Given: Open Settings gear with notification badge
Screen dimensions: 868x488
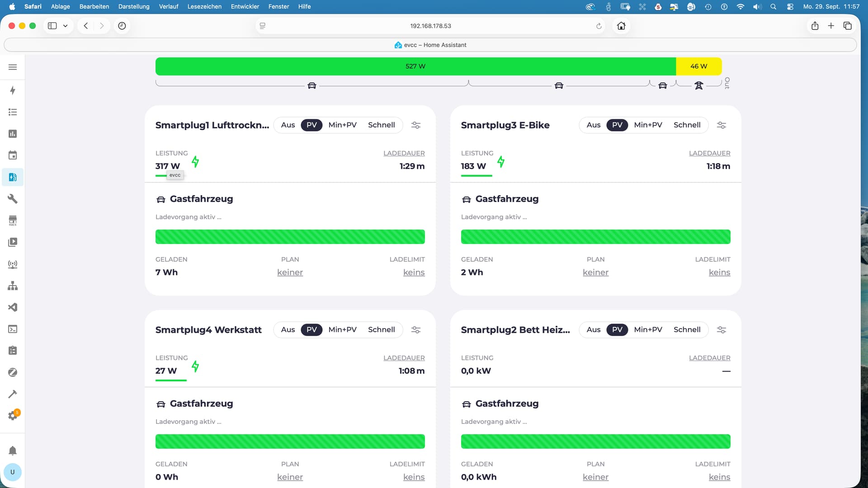Looking at the screenshot, I should [13, 416].
